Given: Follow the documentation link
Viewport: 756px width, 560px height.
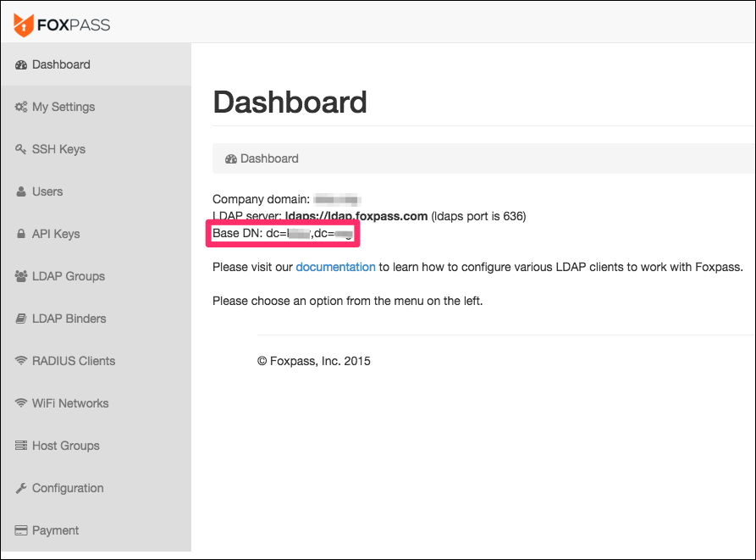Looking at the screenshot, I should click(x=335, y=267).
